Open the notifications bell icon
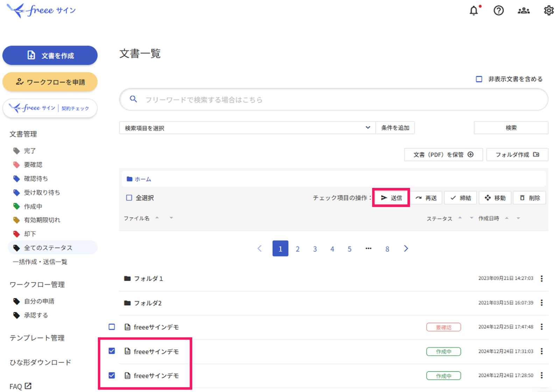Screen dimensions: 560x392 [x=474, y=10]
